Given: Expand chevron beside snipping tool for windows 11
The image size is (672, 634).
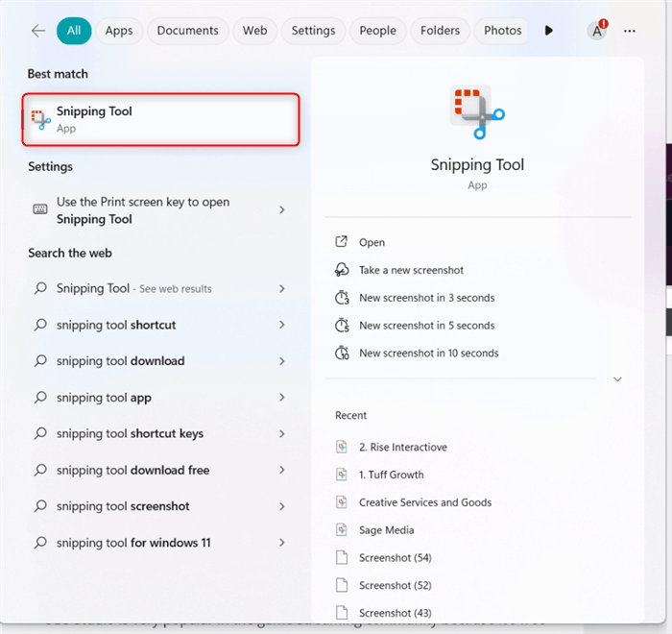Looking at the screenshot, I should (x=281, y=543).
